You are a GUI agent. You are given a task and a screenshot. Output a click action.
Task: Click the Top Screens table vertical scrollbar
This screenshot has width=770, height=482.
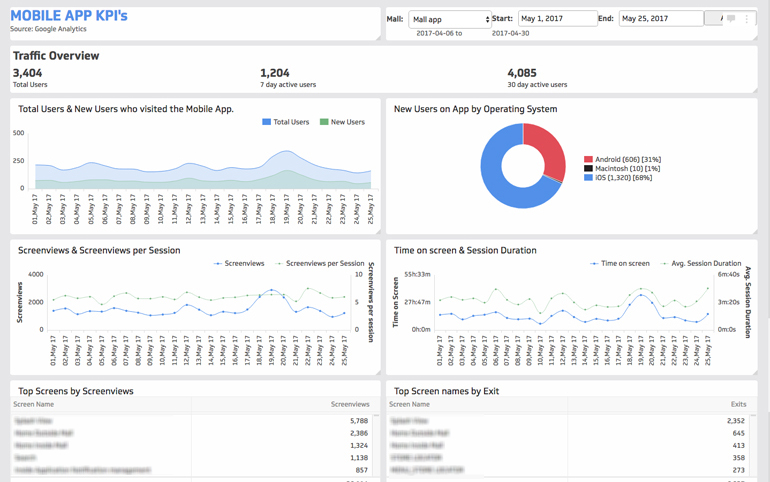click(376, 447)
